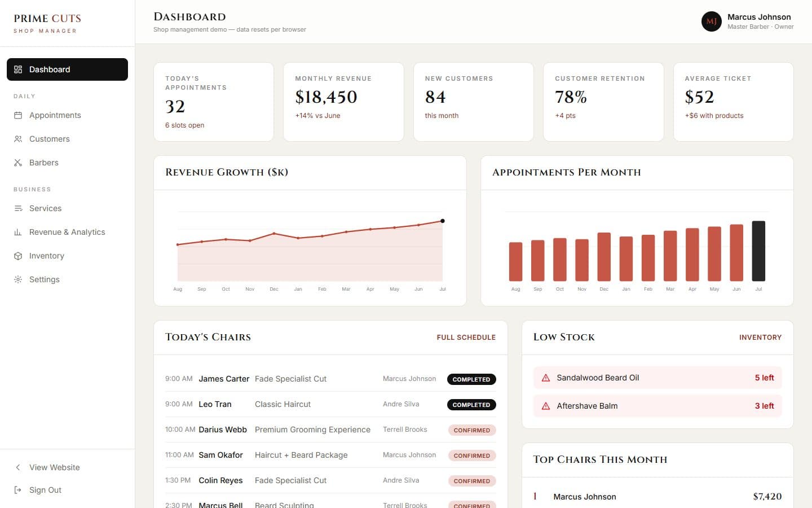Click the Jul endpoint on revenue line chart
The height and width of the screenshot is (508, 812).
443,221
